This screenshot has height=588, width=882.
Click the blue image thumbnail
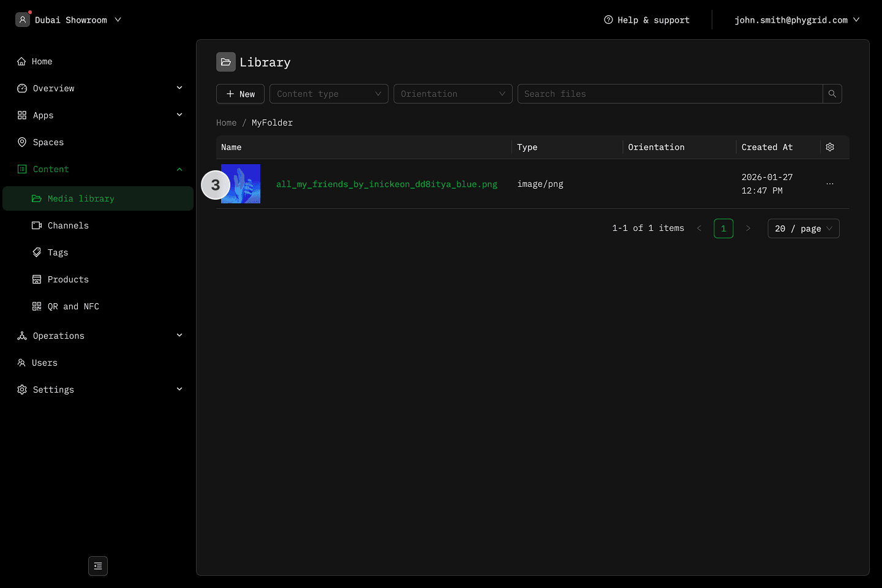244,184
